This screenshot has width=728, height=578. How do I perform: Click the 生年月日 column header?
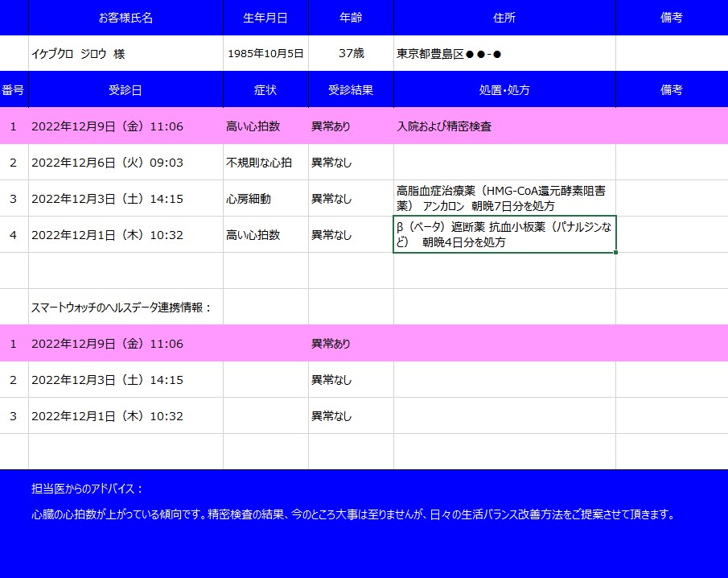265,18
